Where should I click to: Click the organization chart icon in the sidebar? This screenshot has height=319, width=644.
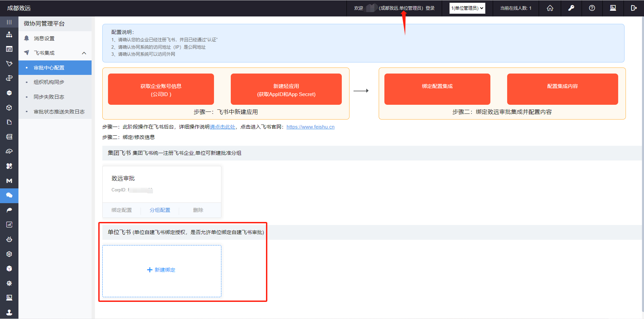(9, 34)
